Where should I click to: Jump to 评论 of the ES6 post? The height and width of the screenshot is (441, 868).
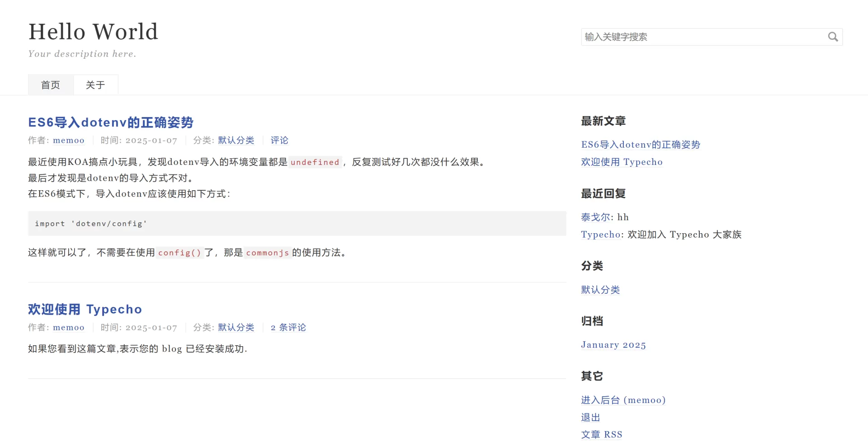coord(279,141)
